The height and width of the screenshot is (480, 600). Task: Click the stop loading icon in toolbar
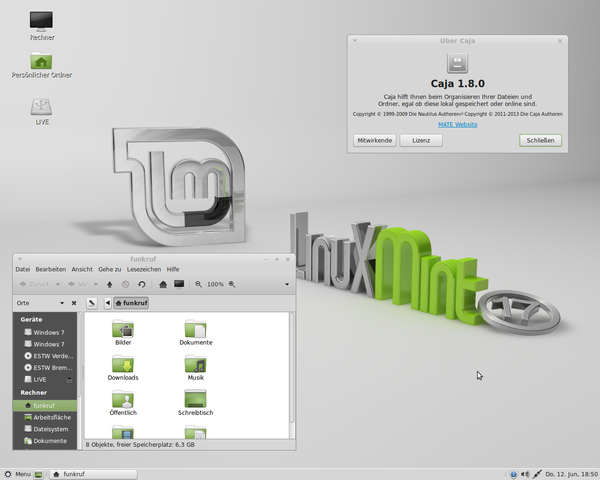coord(126,284)
